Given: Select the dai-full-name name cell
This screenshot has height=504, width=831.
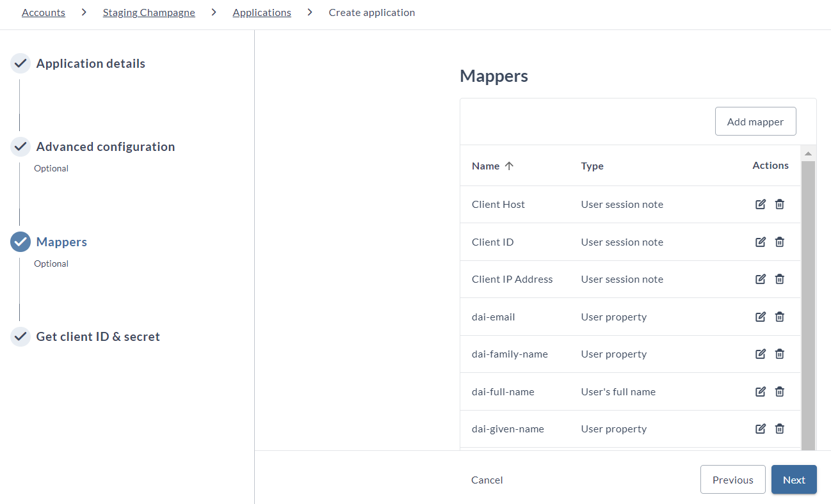Looking at the screenshot, I should pyautogui.click(x=503, y=391).
